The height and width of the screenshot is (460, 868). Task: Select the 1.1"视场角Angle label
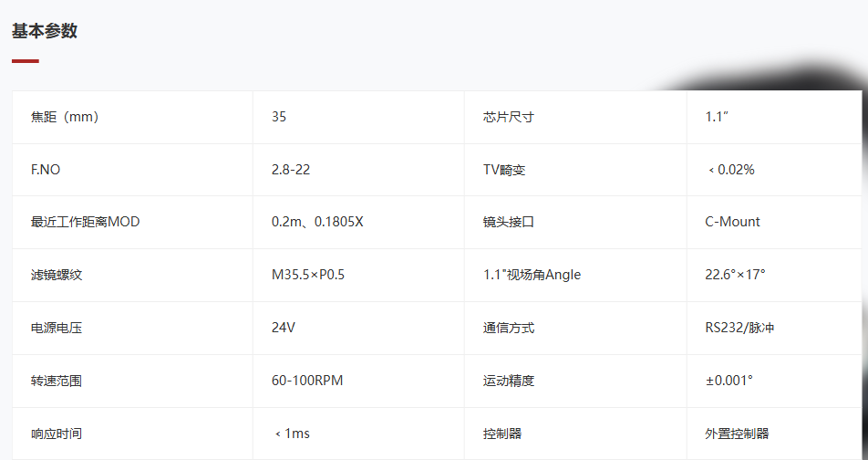point(532,275)
